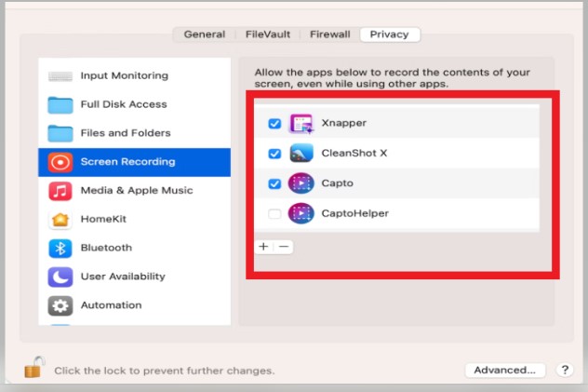This screenshot has width=588, height=392.
Task: Click the Bluetooth icon in sidebar
Action: tap(60, 248)
